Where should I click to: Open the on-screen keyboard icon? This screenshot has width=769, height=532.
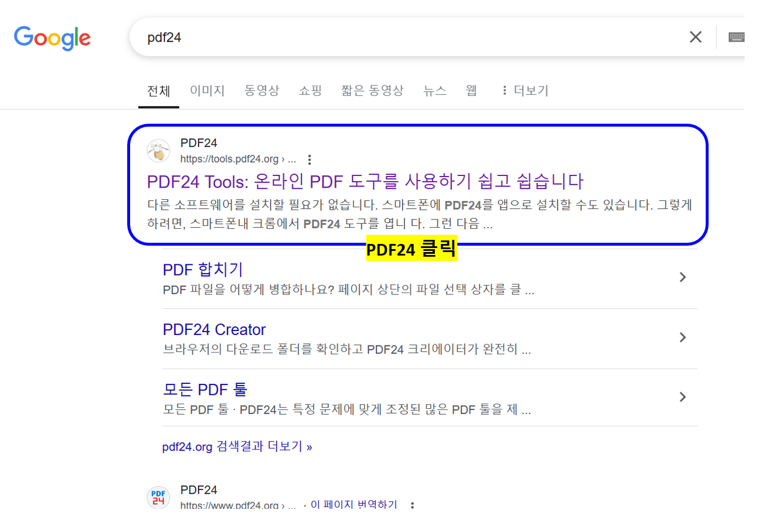coord(736,37)
